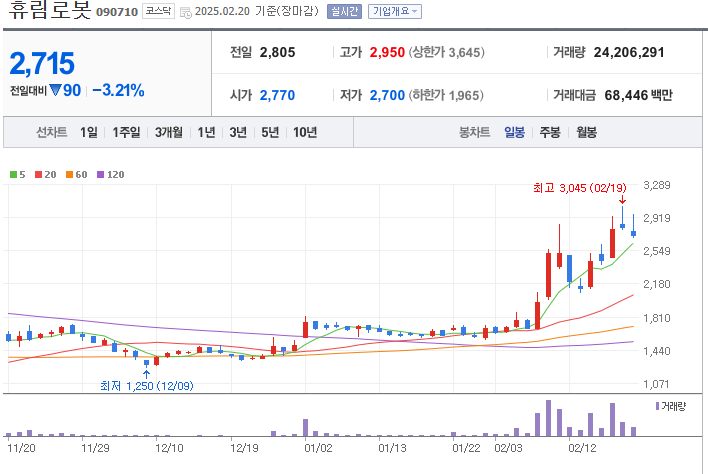The image size is (708, 474).
Task: Click the 코스닥 market badge
Action: click(158, 11)
